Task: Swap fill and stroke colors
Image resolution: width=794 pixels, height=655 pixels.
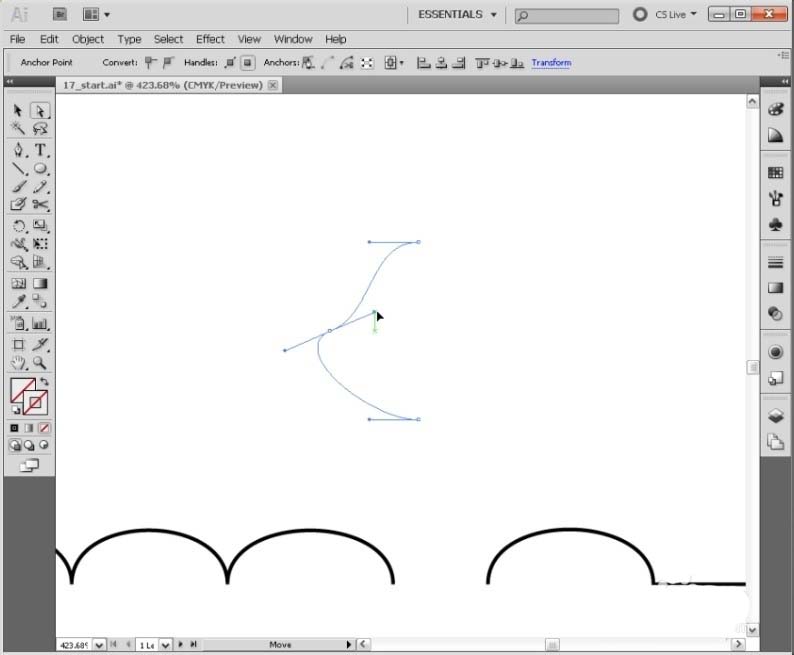Action: pyautogui.click(x=45, y=382)
